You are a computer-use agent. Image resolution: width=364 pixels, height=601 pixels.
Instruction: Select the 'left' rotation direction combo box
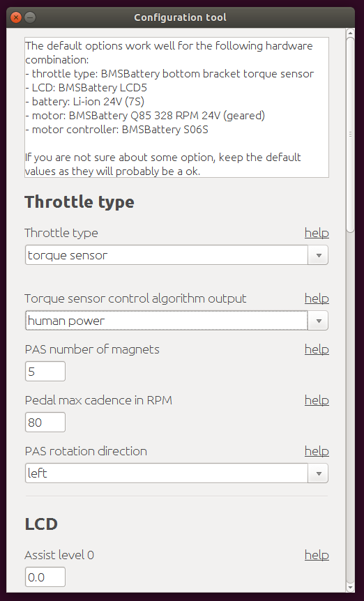pos(166,473)
